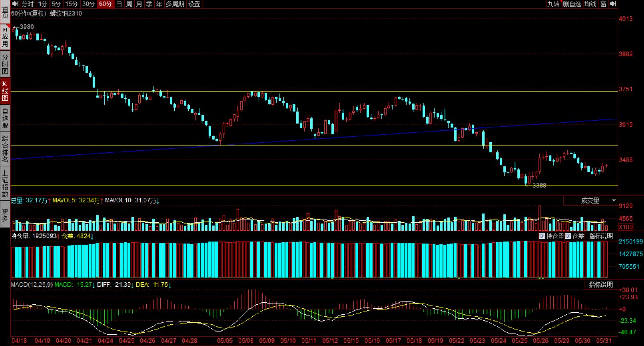Viewport: 644px width, 346px height.
Task: Click the 3388 low price marker
Action: [539, 185]
